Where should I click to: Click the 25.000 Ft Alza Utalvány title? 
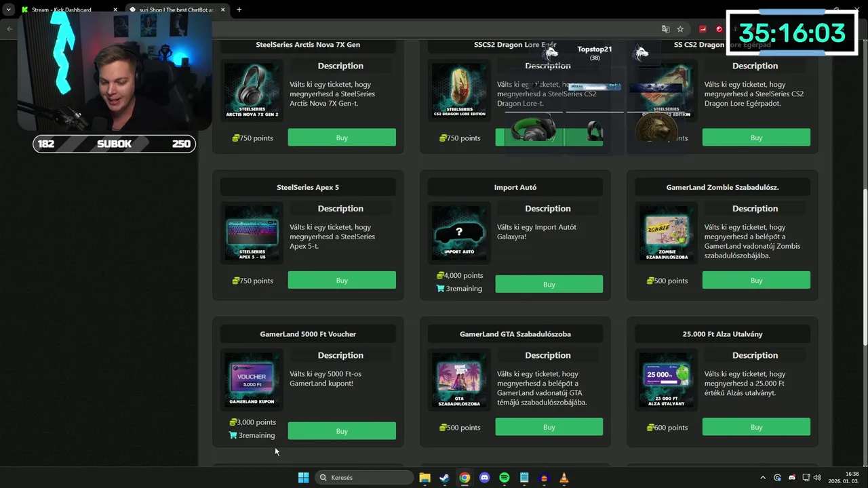tap(722, 334)
